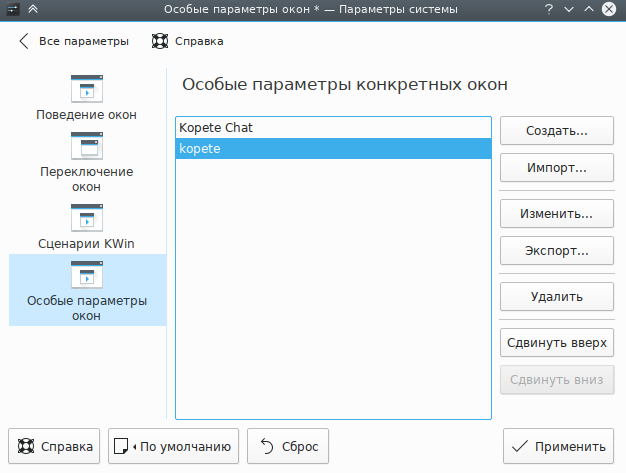Delete rule with Удалить button
This screenshot has width=626, height=473.
(x=556, y=297)
